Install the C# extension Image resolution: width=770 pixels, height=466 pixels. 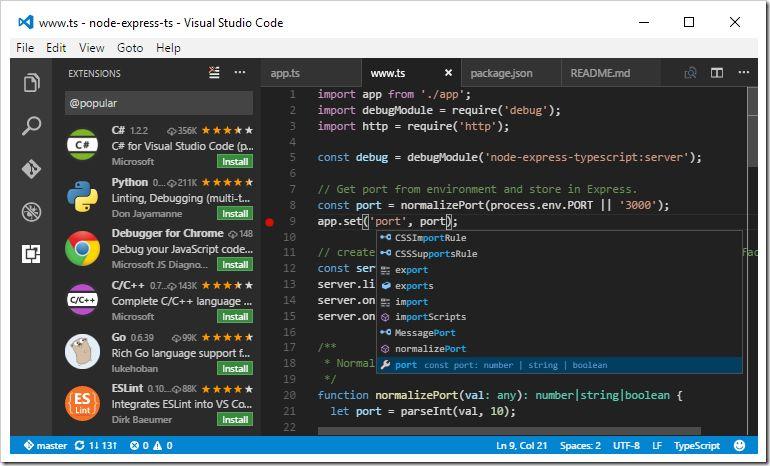(x=235, y=162)
